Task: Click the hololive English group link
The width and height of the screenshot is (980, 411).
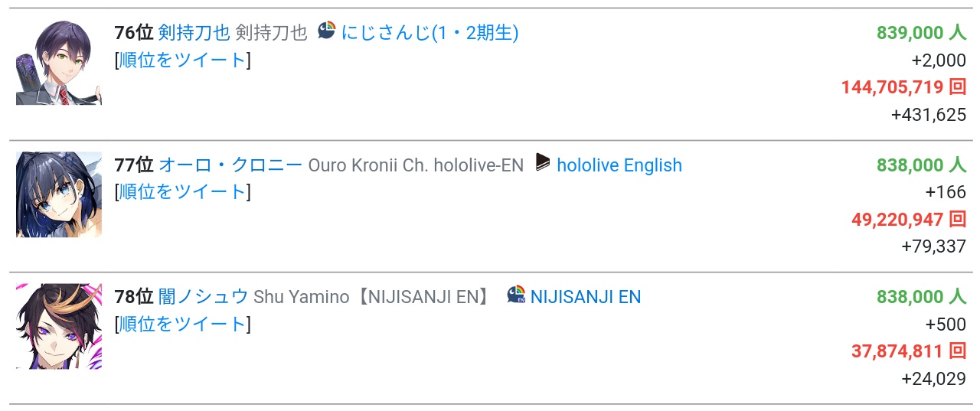Action: pyautogui.click(x=619, y=165)
